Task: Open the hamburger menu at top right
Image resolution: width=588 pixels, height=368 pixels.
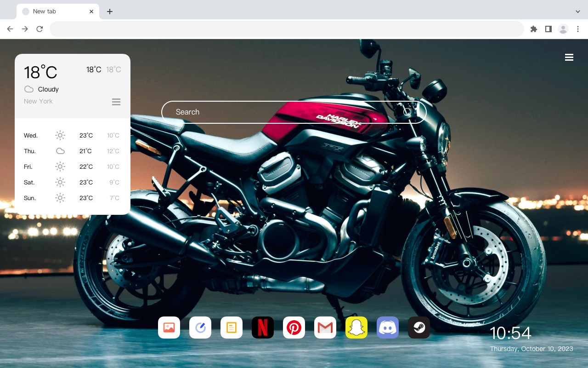Action: pyautogui.click(x=569, y=57)
